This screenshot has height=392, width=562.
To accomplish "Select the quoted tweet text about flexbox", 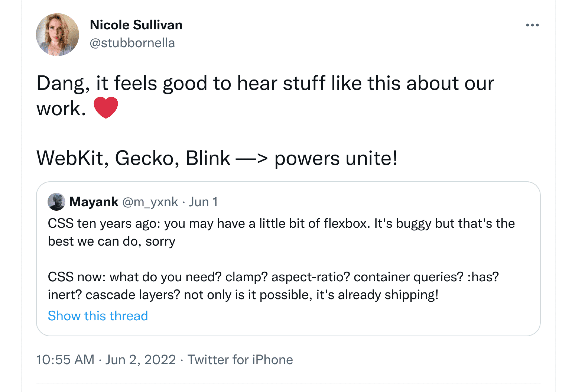I will point(269,223).
